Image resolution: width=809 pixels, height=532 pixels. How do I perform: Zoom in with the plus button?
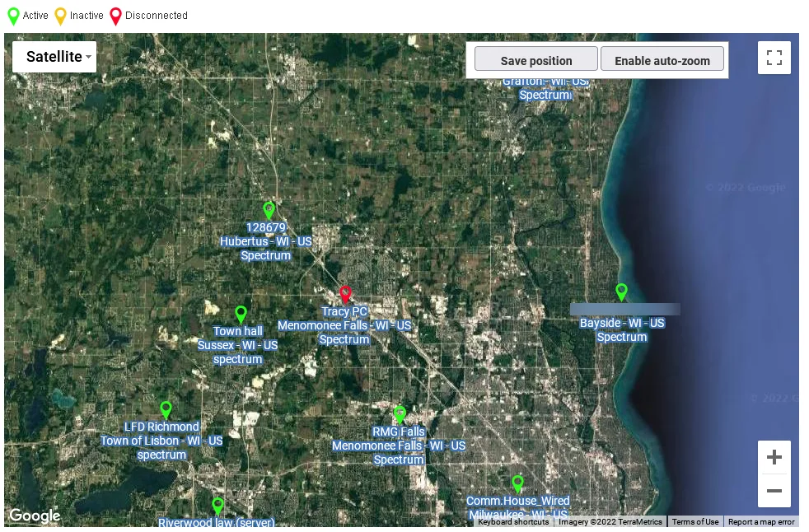coord(774,457)
